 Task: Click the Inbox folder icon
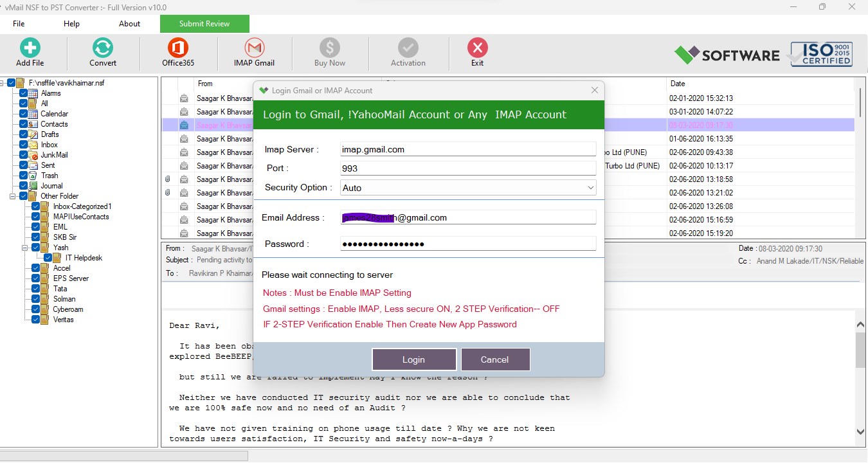click(x=34, y=145)
